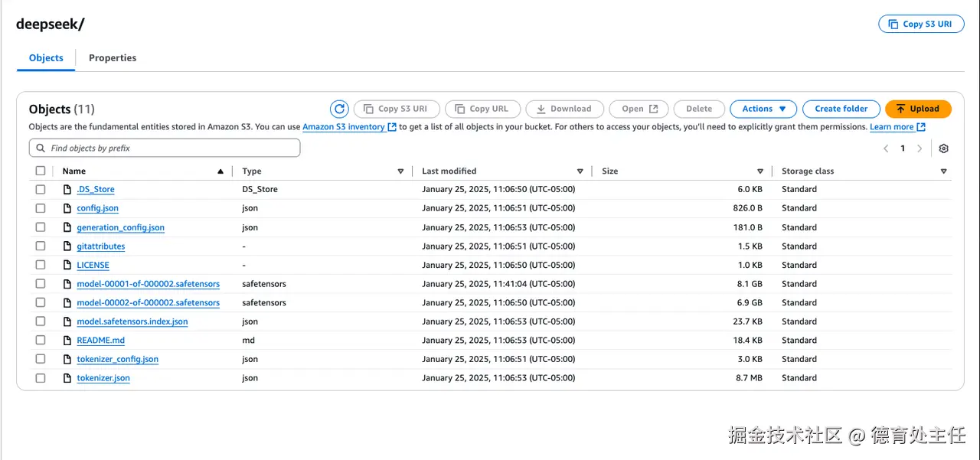Select all objects with header checkbox
Viewport: 980px width, 460px height.
(x=41, y=171)
